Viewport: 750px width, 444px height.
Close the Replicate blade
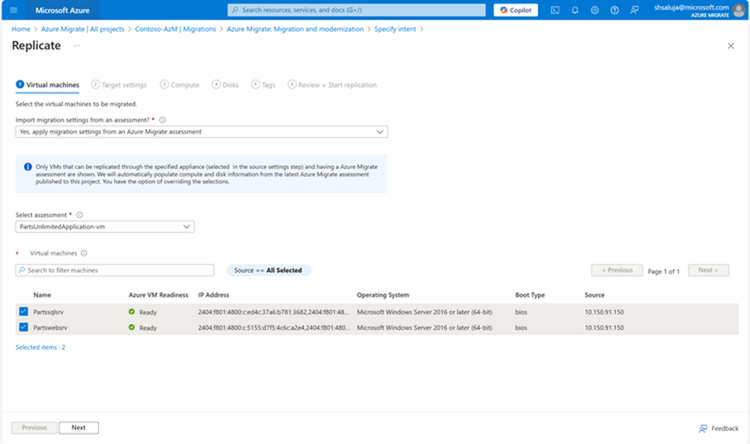coord(730,46)
